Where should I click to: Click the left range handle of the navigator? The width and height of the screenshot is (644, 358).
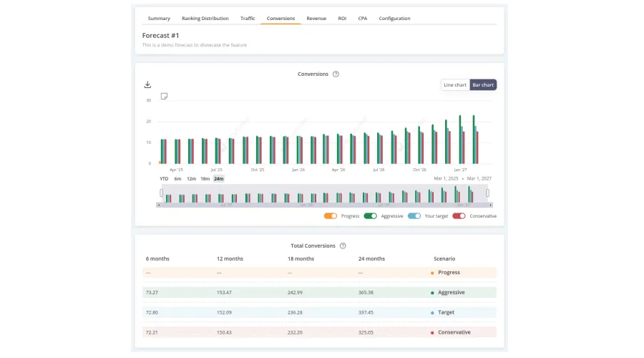point(161,193)
